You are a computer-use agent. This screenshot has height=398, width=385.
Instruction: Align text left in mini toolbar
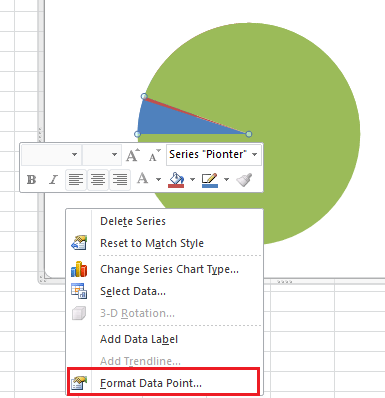pos(76,180)
